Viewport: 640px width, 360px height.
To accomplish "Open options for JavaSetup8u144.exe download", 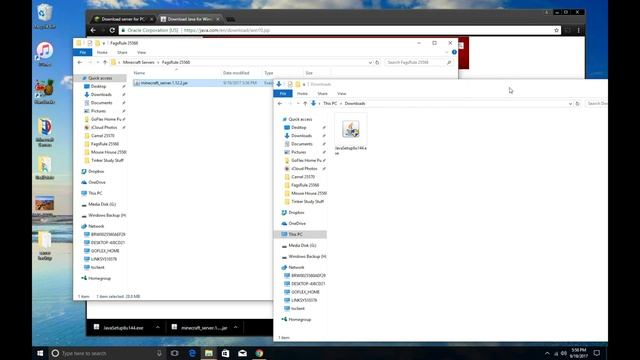I will [x=158, y=327].
